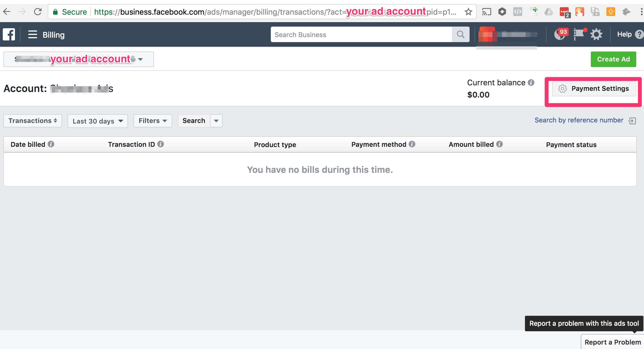This screenshot has width=644, height=349.
Task: Click Report a Problem button
Action: pos(612,342)
